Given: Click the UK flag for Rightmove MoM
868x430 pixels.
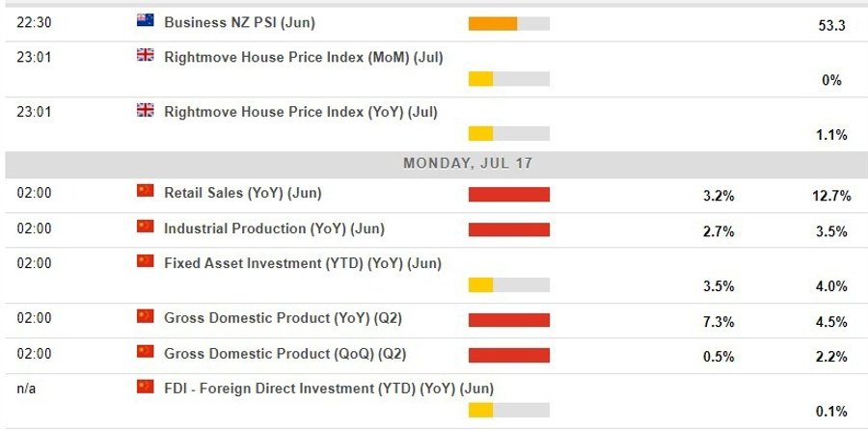Looking at the screenshot, I should (x=146, y=56).
